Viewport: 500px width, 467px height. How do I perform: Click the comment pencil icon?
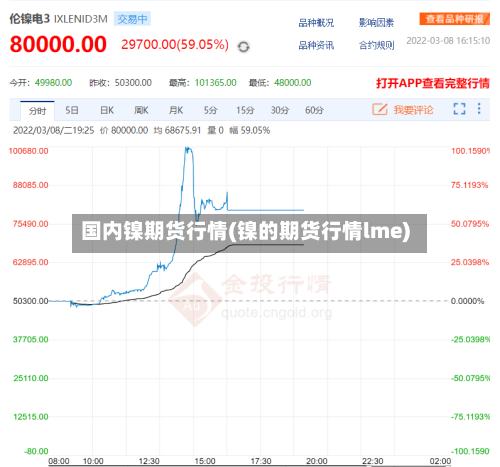click(x=380, y=109)
